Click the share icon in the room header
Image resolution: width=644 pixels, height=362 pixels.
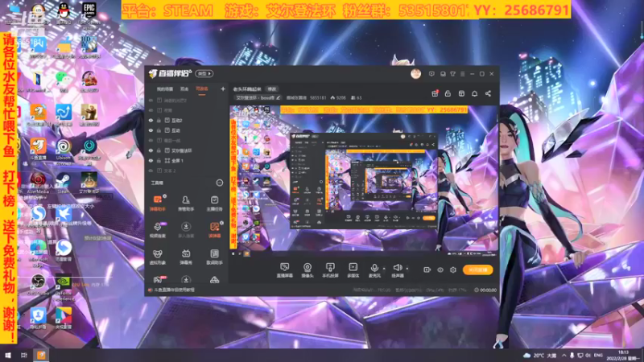488,93
